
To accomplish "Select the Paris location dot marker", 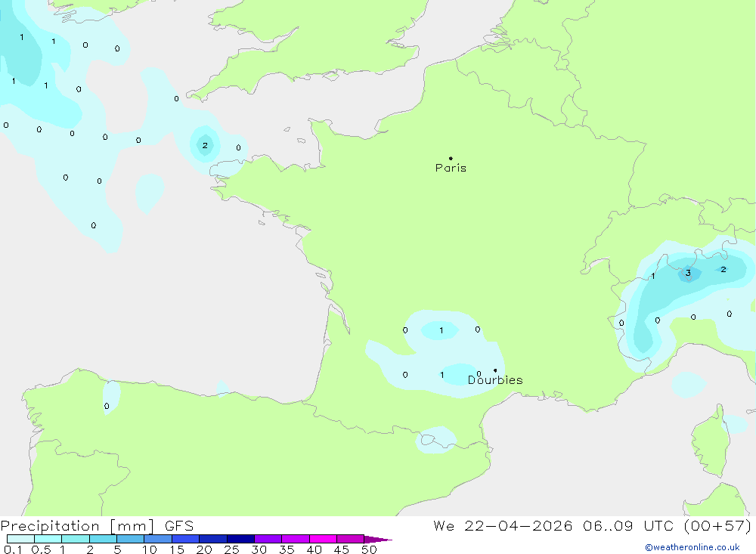I will click(x=451, y=158).
